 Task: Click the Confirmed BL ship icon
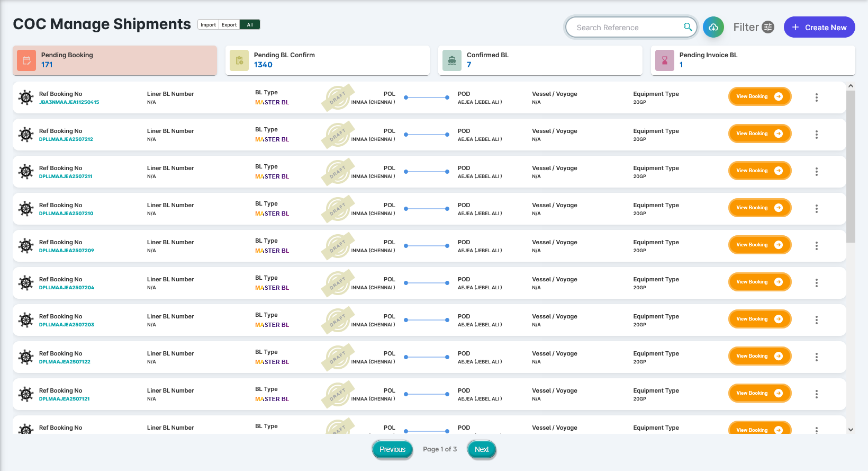[x=452, y=60]
